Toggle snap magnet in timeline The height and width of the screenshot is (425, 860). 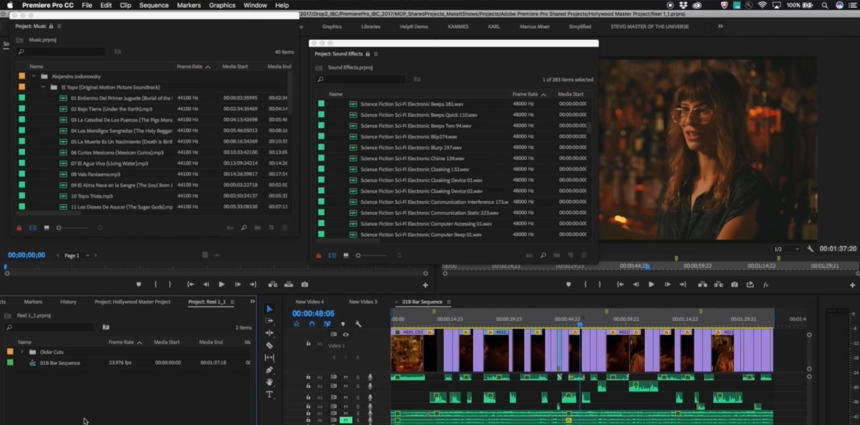312,324
